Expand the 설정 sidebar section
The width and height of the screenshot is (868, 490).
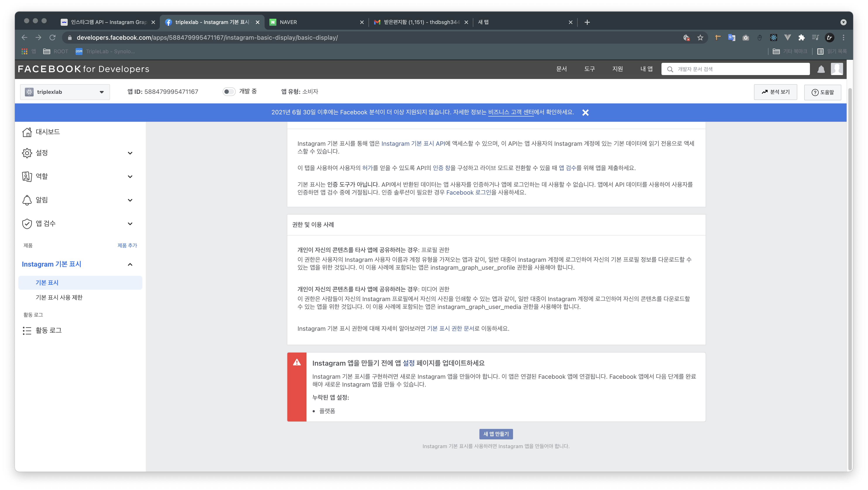click(x=130, y=153)
